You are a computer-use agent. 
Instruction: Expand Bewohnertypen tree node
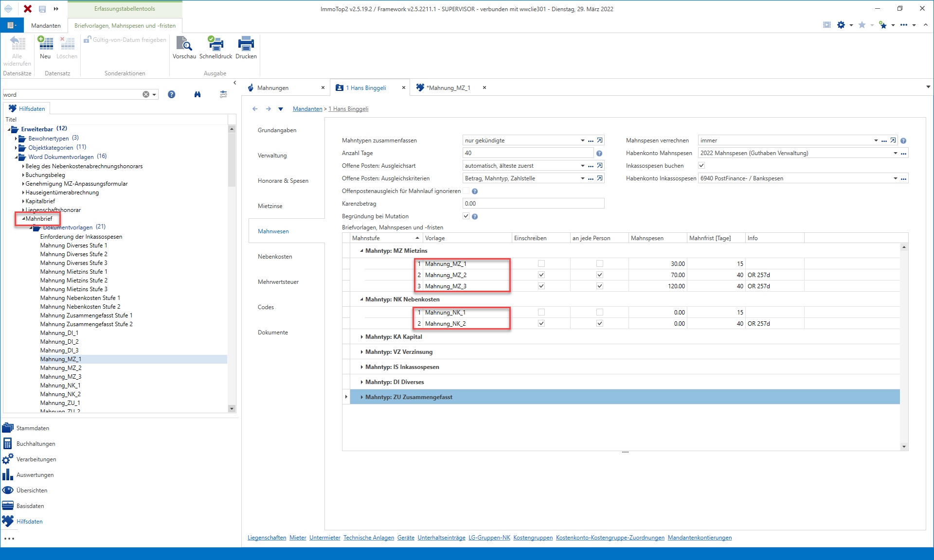(16, 139)
